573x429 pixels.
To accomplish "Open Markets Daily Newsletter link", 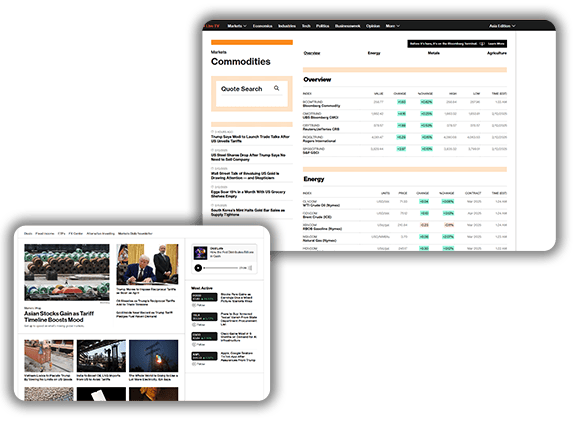I will point(135,234).
